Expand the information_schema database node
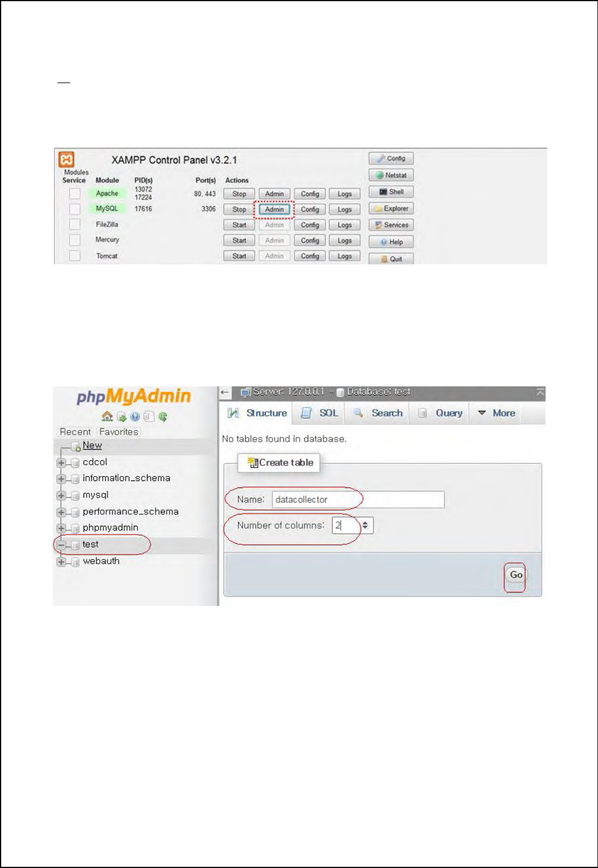598x868 pixels. 61,479
